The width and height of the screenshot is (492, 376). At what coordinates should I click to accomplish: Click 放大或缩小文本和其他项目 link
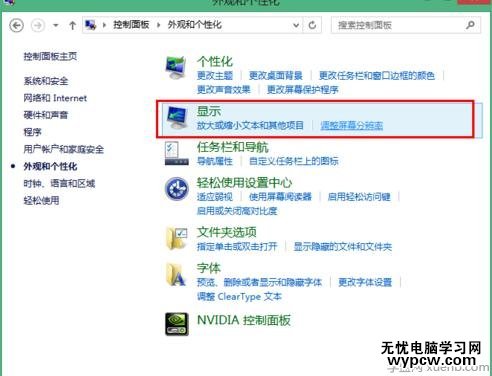250,125
